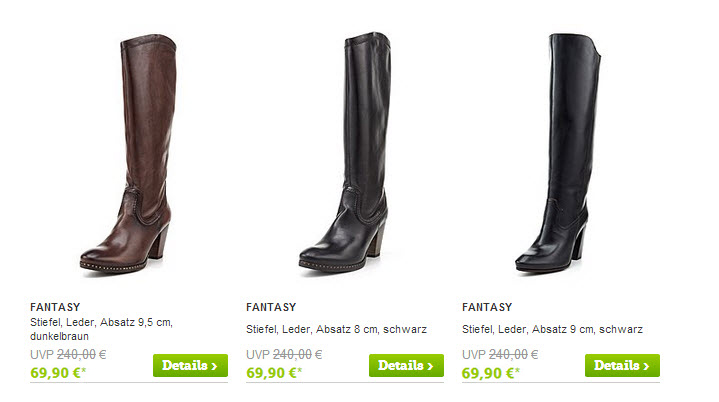This screenshot has height=402, width=719.
Task: Click the arrow chevron on the first Details button
Action: [x=214, y=366]
